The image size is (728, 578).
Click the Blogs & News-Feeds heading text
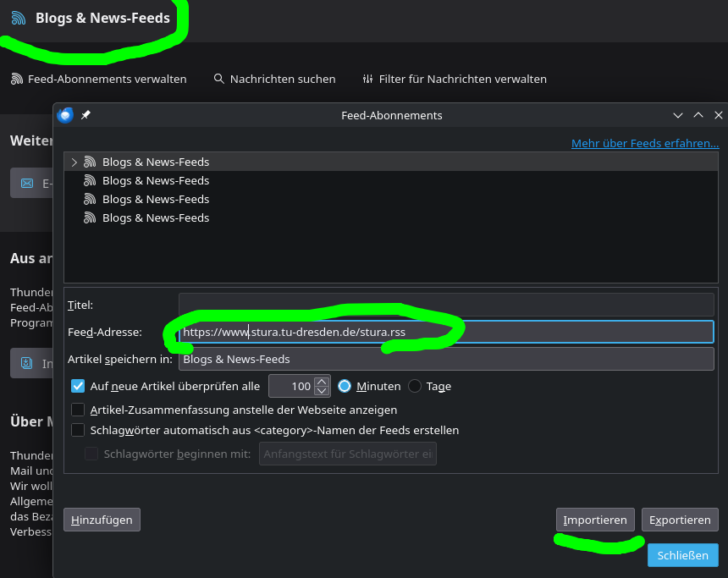[102, 18]
